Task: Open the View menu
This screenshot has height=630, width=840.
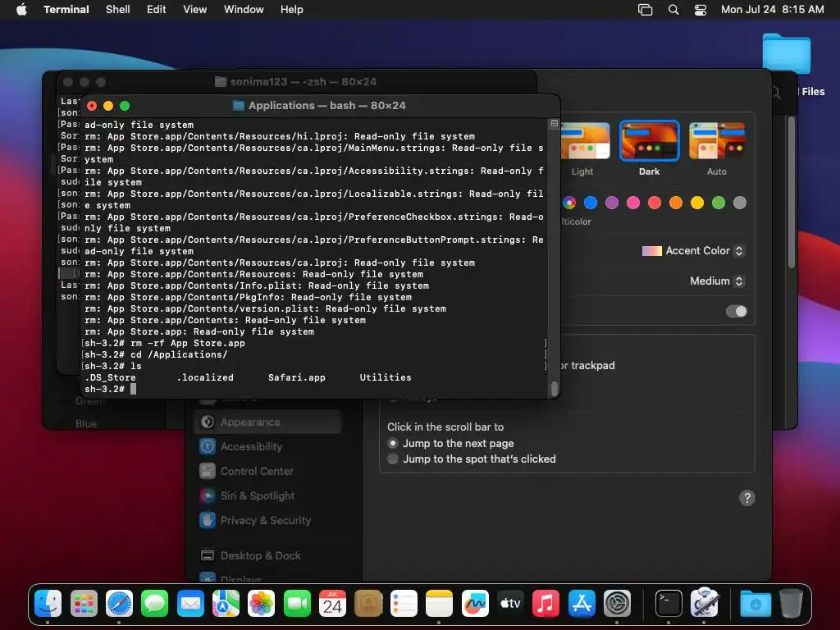Action: [x=195, y=10]
